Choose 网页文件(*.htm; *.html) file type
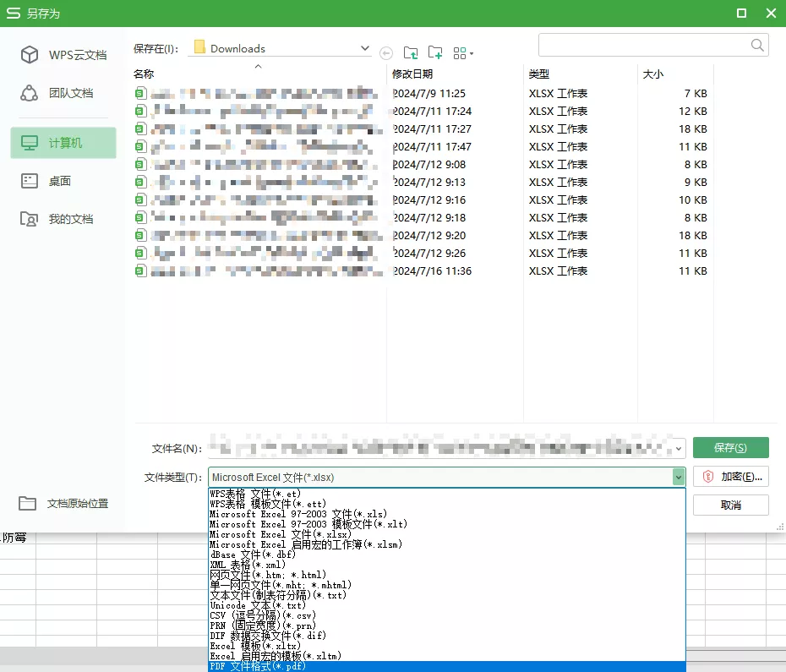Image resolution: width=786 pixels, height=672 pixels. 268,575
